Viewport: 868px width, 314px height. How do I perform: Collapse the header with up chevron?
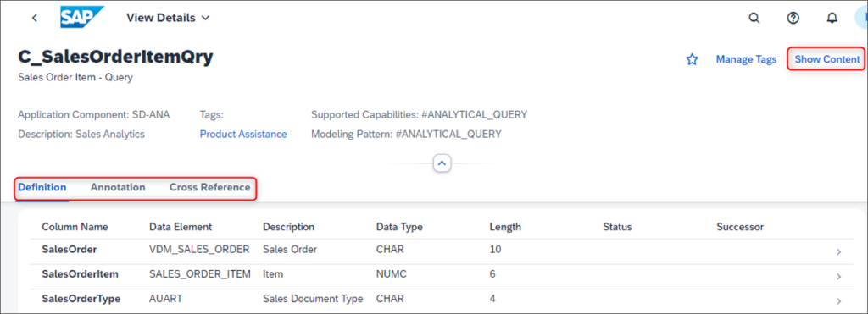pyautogui.click(x=442, y=163)
